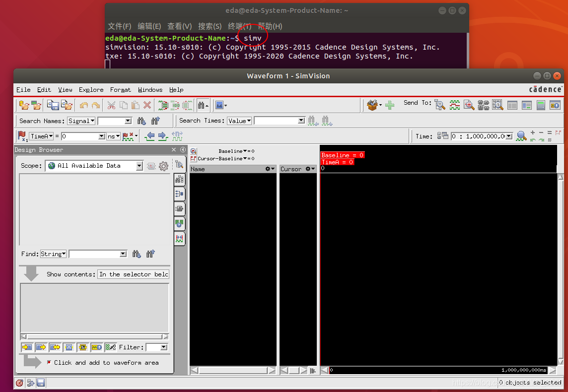Open the File menu in SimVision

pos(23,90)
